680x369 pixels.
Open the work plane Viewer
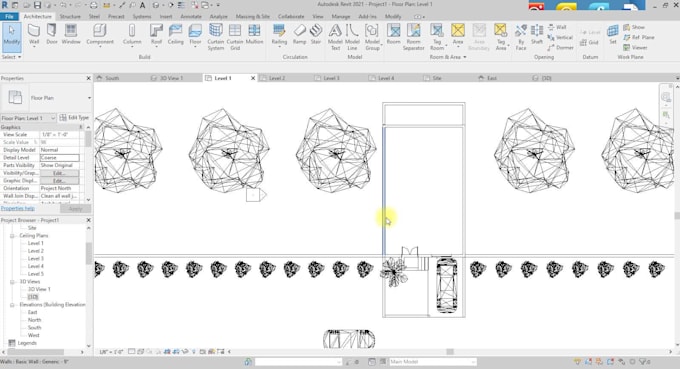pyautogui.click(x=635, y=48)
